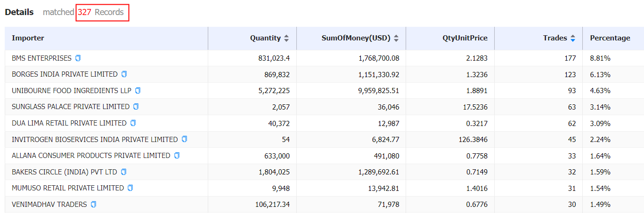Screen dimensions: 644x213
Task: Copy VENIMADHAV TRADERS name icon
Action: click(94, 205)
